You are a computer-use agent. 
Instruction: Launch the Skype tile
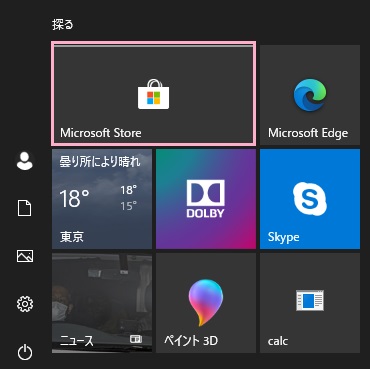click(x=310, y=199)
